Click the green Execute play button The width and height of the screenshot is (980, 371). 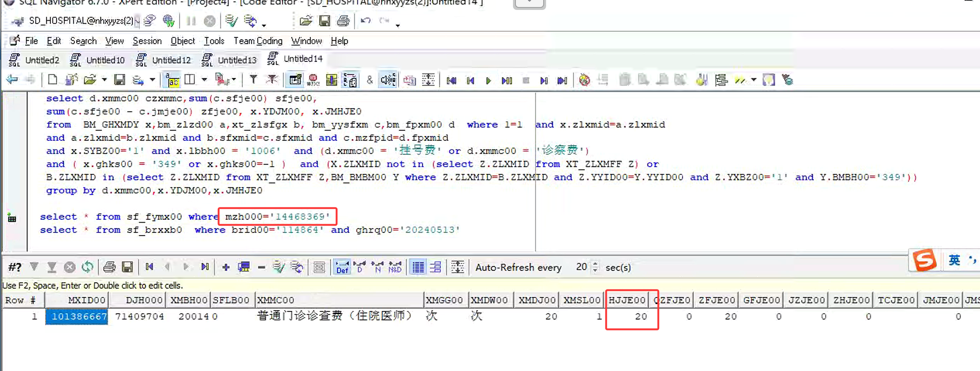[489, 80]
